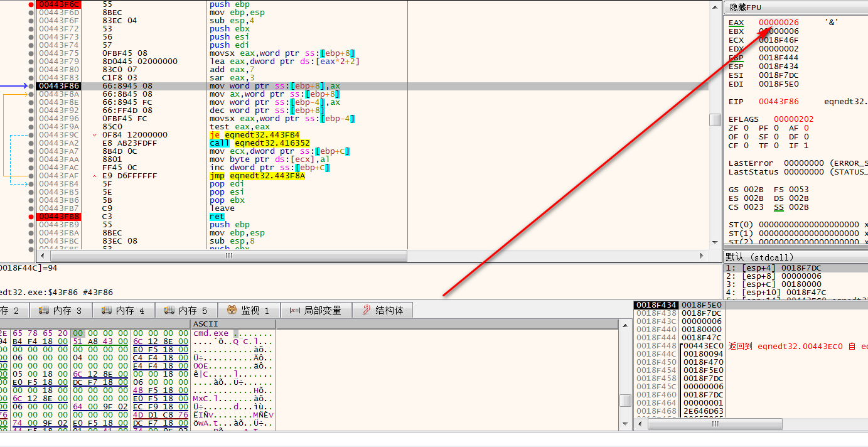Select the EFLAGS value 00000202
The image size is (868, 447).
(794, 119)
